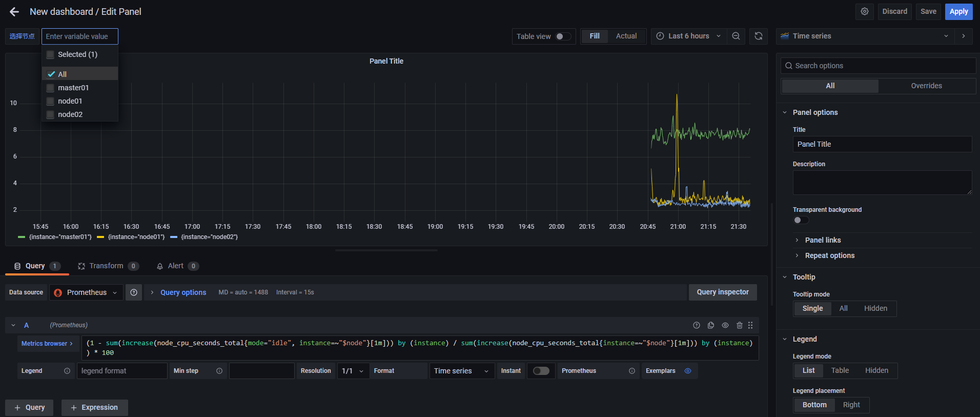The height and width of the screenshot is (417, 980).
Task: Set Legend placement to Right
Action: coord(851,405)
